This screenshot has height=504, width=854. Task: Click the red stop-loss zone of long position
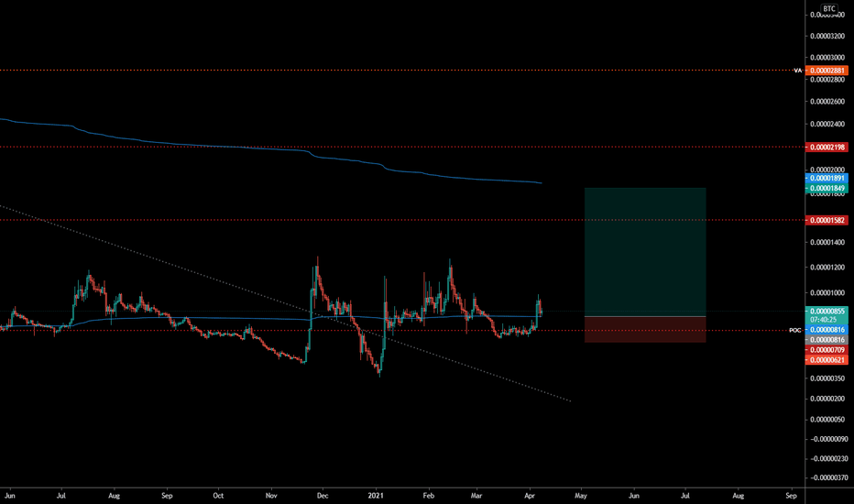645,330
